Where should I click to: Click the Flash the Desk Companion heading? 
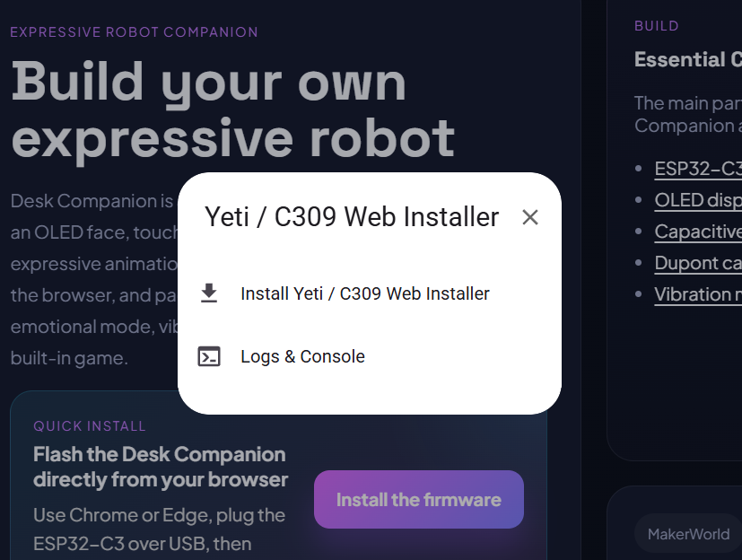click(160, 467)
